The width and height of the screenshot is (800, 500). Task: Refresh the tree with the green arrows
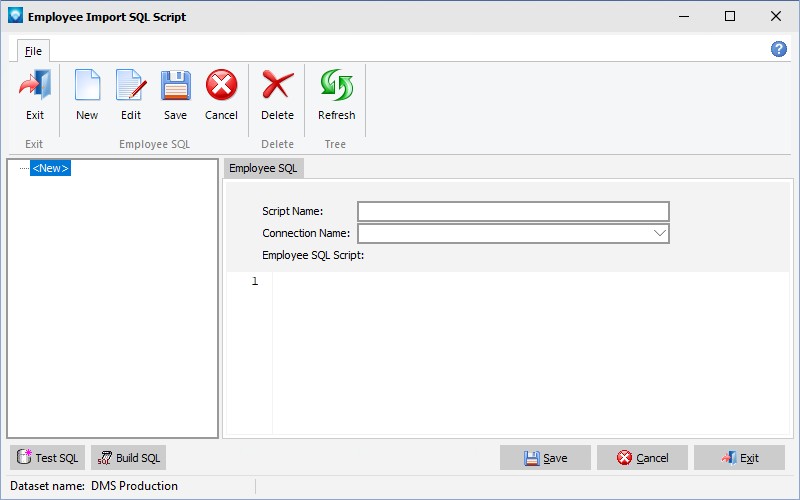336,85
